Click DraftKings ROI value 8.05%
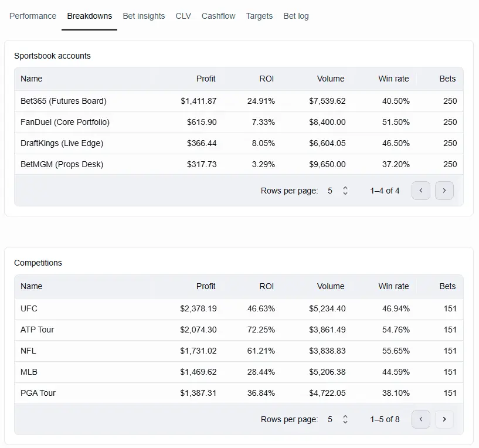 (x=263, y=143)
